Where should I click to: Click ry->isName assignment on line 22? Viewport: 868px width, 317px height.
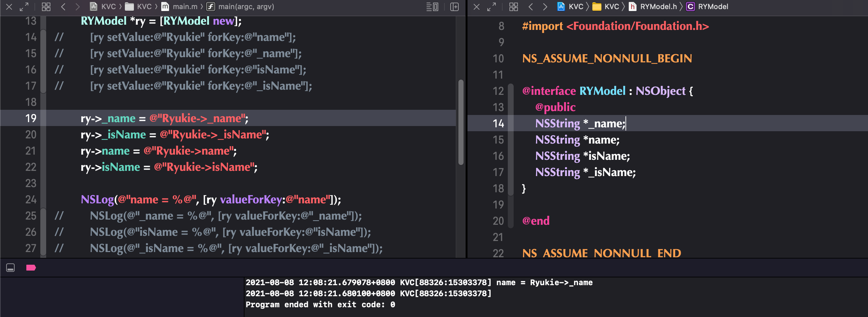coord(169,167)
